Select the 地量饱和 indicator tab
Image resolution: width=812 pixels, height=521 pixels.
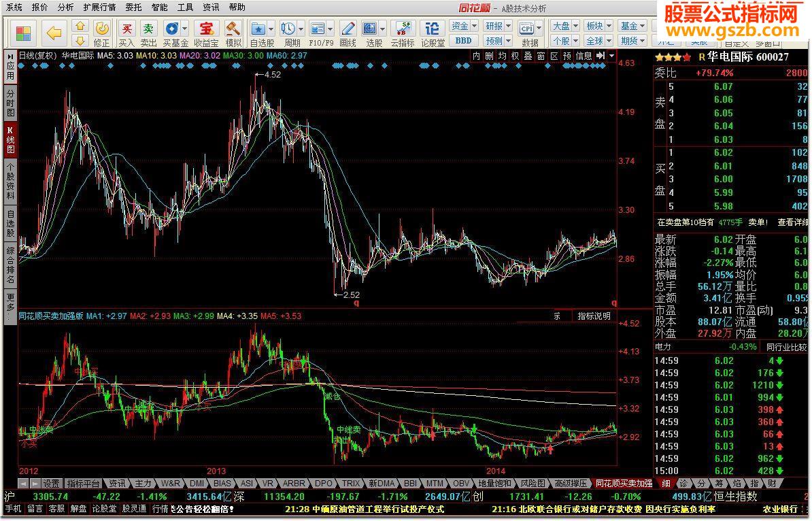tap(494, 483)
